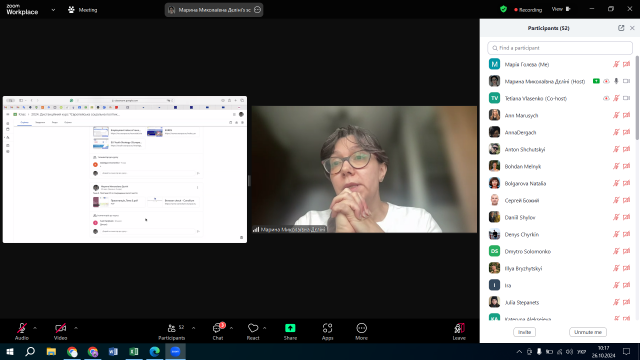Click muted mic icon for Ann Marusych
This screenshot has width=640, height=360.
tap(616, 116)
